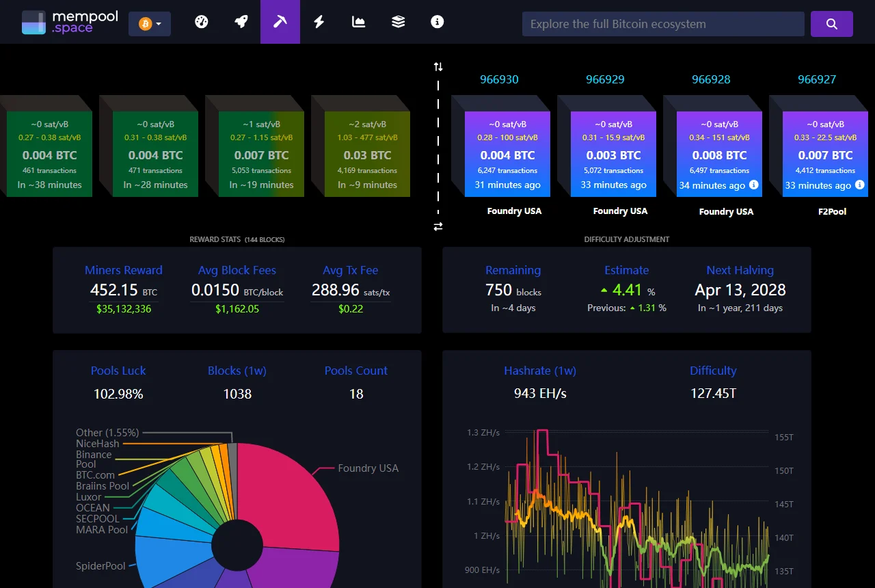
Task: Click the SECPOOL pie chart label
Action: tap(98, 519)
